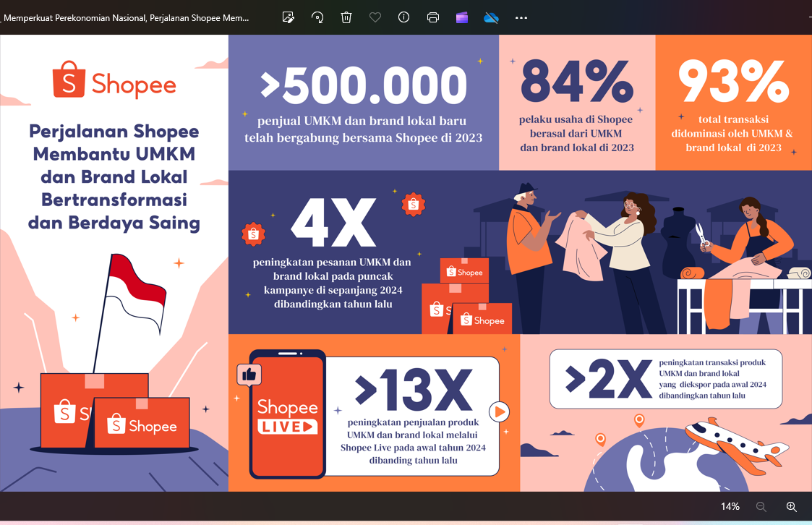Click the "84%" statistic
This screenshot has width=812, height=525.
[577, 81]
